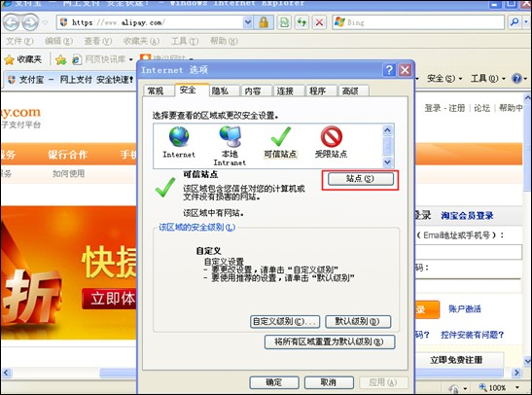This screenshot has width=532, height=395.
Task: Expand the search provider dropdown arrow
Action: coord(526,22)
